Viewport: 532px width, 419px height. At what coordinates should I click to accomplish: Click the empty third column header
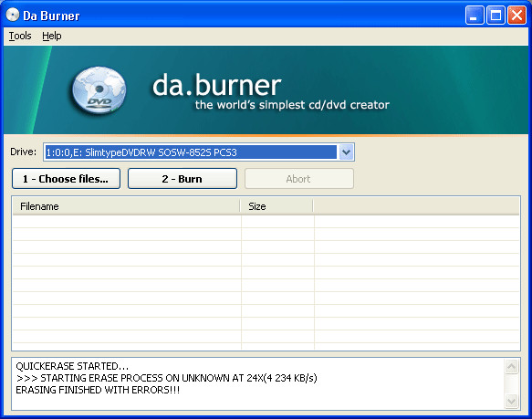coord(416,206)
